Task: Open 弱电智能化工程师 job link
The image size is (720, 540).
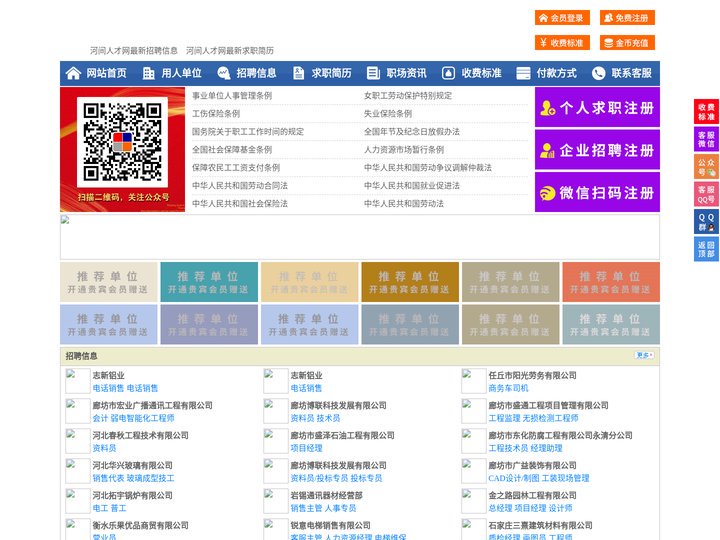Action: (142, 418)
